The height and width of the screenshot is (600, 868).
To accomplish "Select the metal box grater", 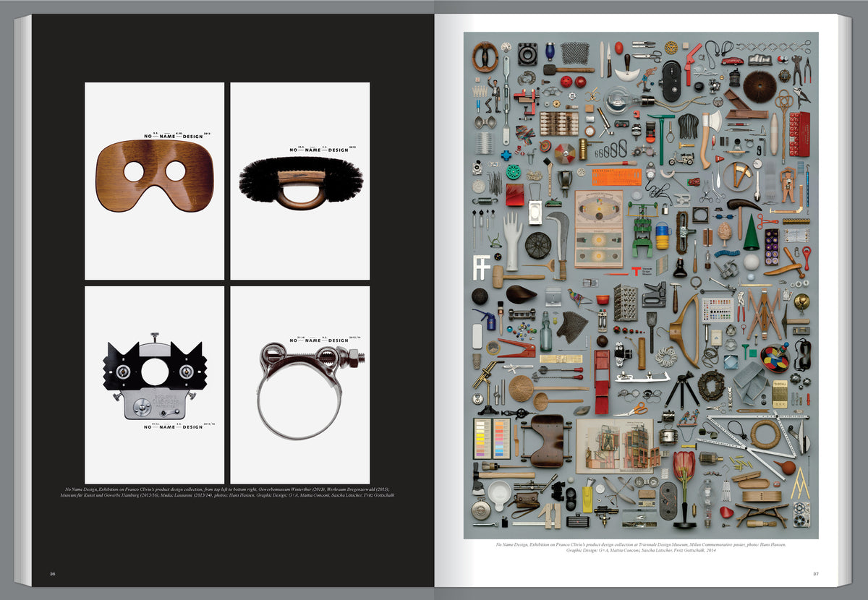I will tap(625, 301).
